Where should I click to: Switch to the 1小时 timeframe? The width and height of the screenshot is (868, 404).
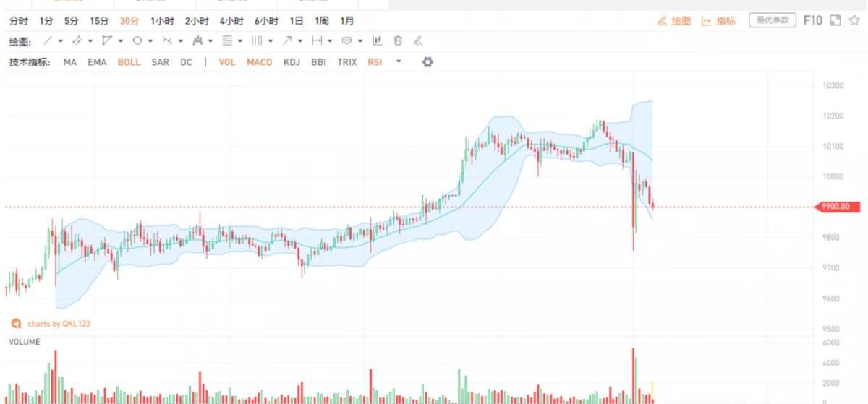162,21
